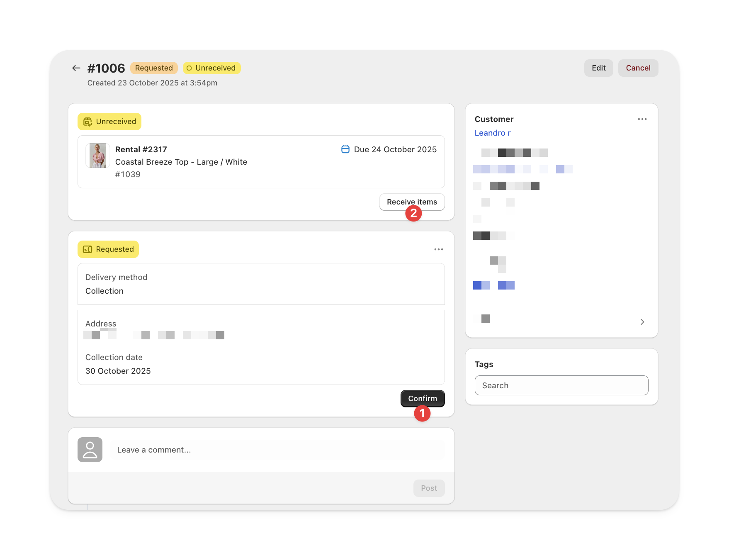Image resolution: width=729 pixels, height=560 pixels.
Task: Click the Cancel button
Action: [638, 68]
